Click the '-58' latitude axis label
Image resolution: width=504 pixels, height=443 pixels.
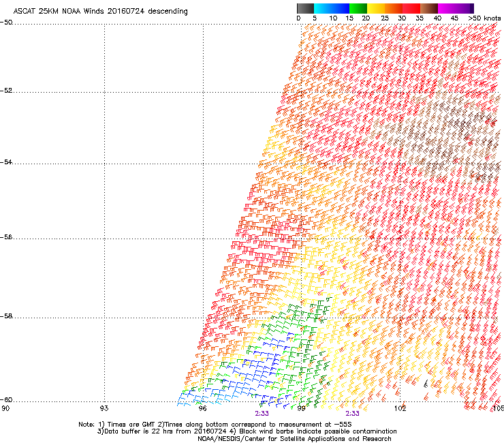[x=6, y=316]
